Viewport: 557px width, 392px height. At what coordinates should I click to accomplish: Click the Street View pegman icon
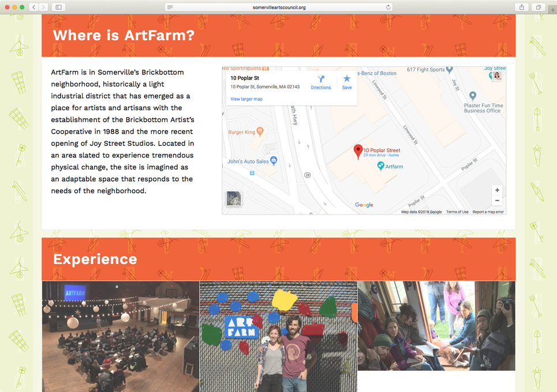coord(233,198)
